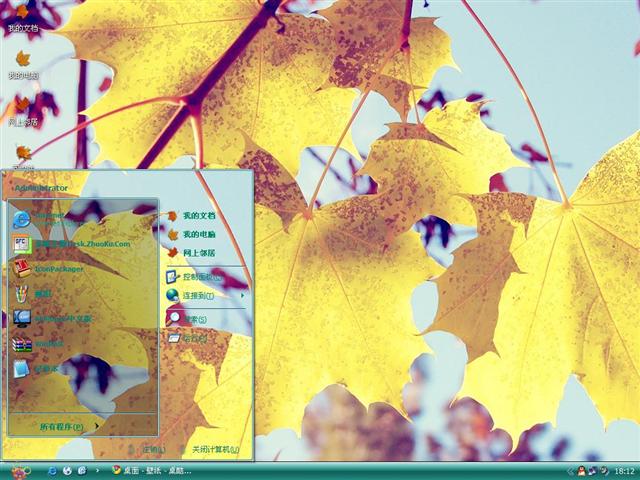This screenshot has width=640, height=480.
Task: Open 控制面板 (Control Panel)
Action: [x=194, y=277]
